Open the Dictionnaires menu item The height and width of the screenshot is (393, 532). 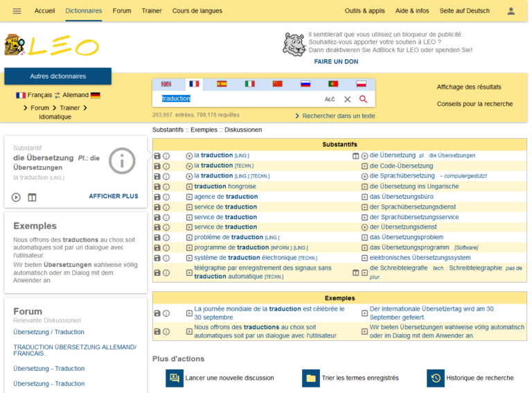click(x=83, y=11)
